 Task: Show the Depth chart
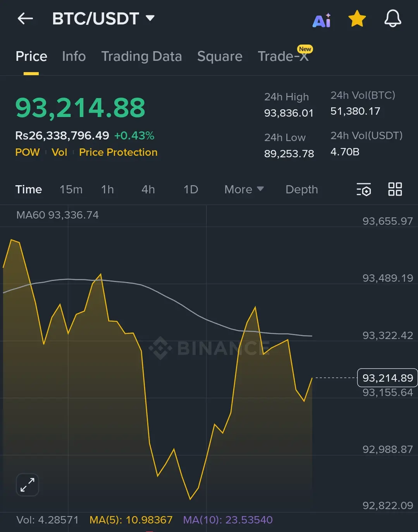(x=301, y=189)
